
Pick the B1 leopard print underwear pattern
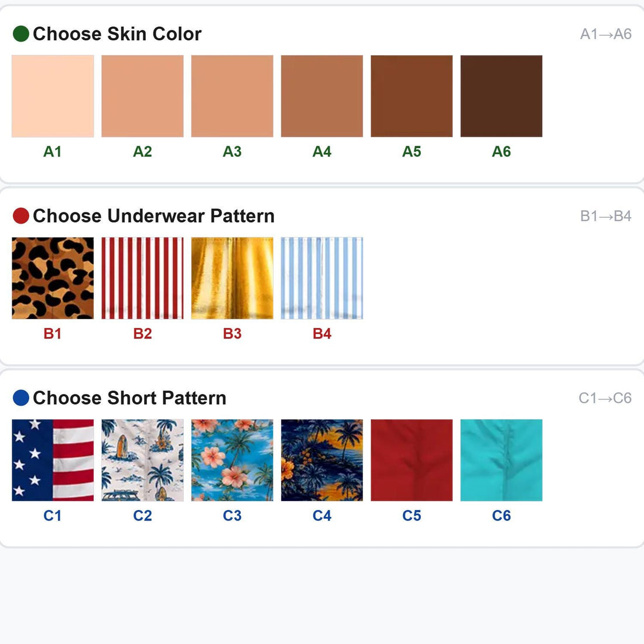[53, 278]
